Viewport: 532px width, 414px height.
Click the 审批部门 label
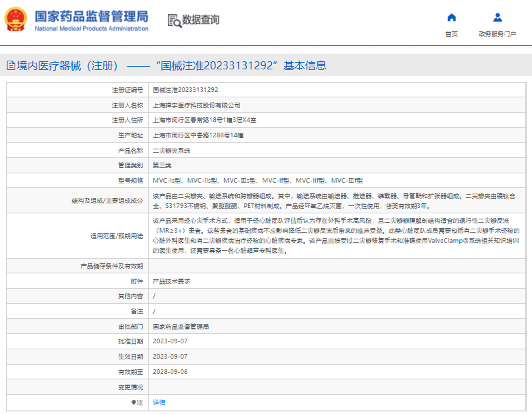click(x=130, y=327)
